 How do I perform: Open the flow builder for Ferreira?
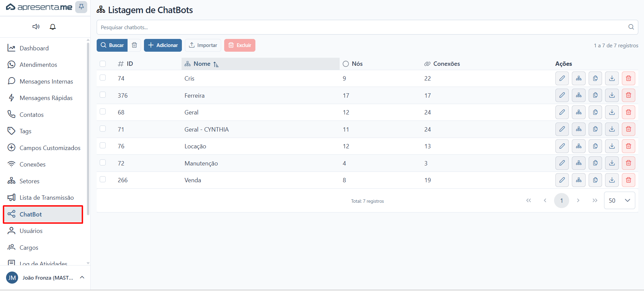[x=579, y=95]
